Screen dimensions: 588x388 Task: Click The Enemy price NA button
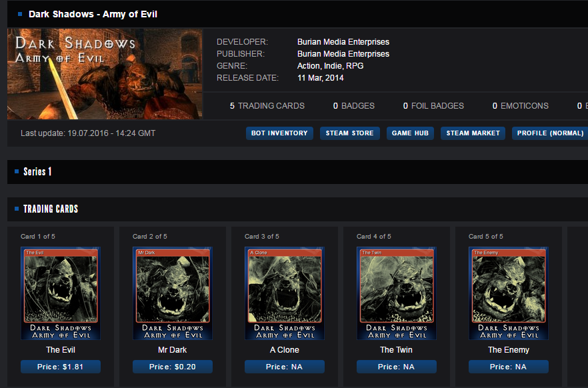click(509, 367)
